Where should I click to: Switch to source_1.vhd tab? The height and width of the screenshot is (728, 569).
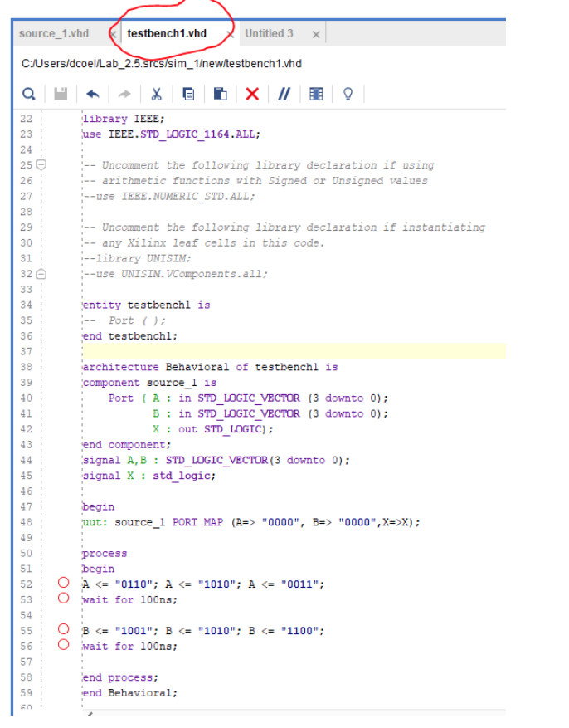point(54,33)
